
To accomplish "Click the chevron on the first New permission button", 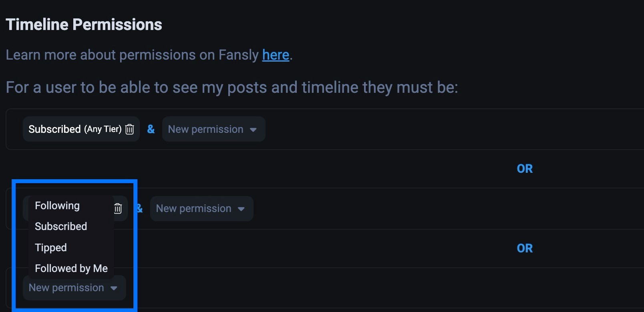I will tap(254, 129).
